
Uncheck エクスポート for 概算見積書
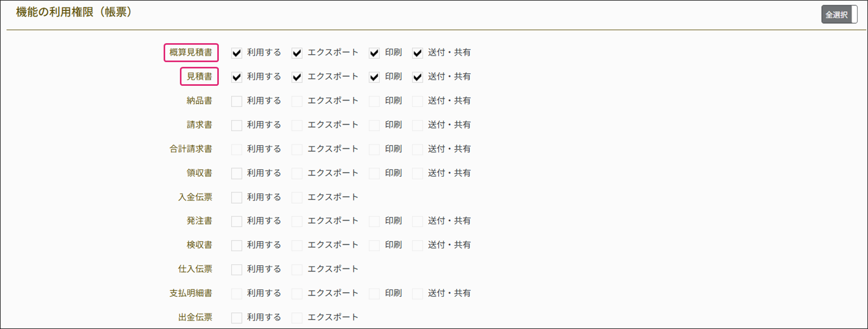pyautogui.click(x=297, y=53)
